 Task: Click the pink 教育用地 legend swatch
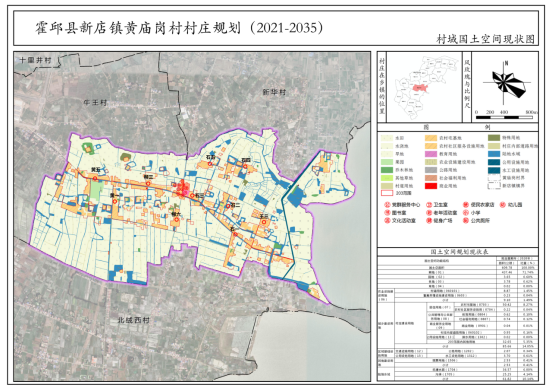pyautogui.click(x=431, y=154)
